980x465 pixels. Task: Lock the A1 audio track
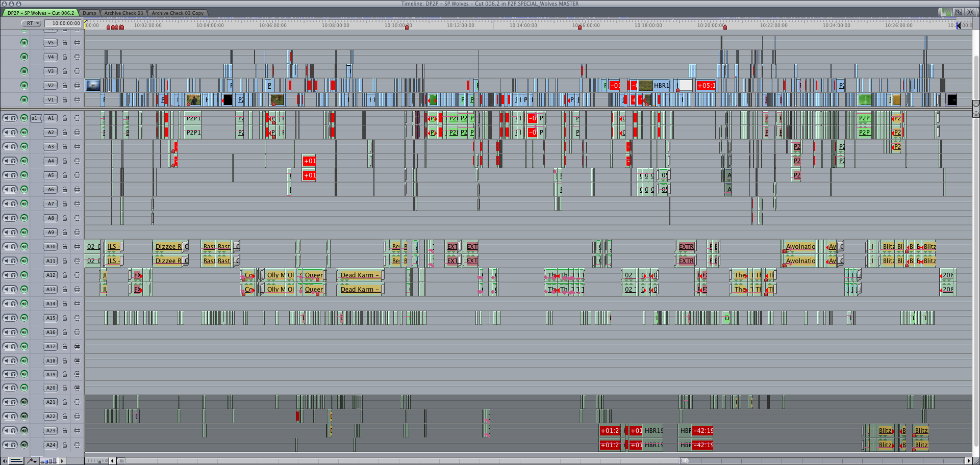pyautogui.click(x=65, y=118)
